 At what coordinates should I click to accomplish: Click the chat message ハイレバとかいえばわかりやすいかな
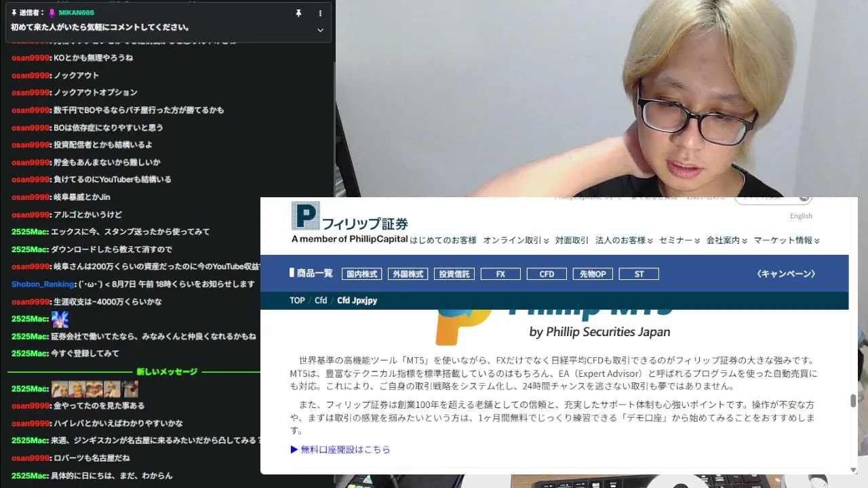tap(118, 424)
